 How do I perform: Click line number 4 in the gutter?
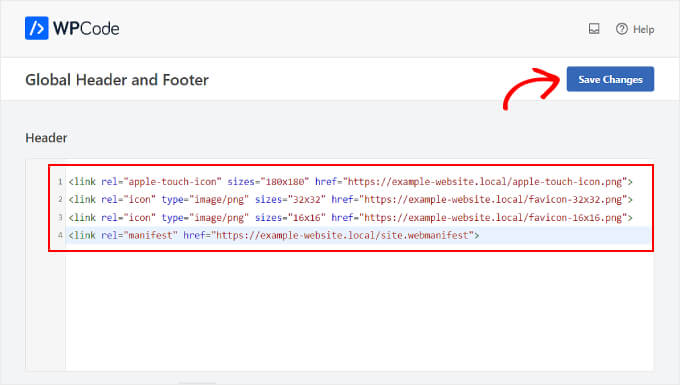point(60,235)
